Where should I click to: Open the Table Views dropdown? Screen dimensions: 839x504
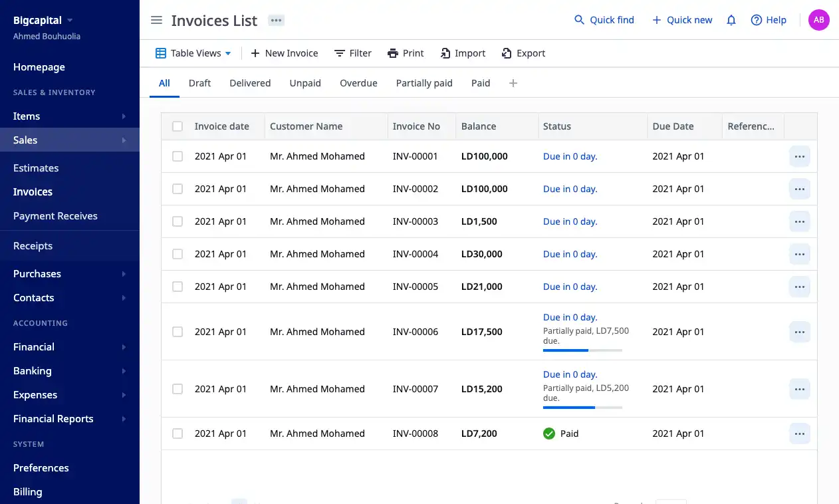point(193,53)
